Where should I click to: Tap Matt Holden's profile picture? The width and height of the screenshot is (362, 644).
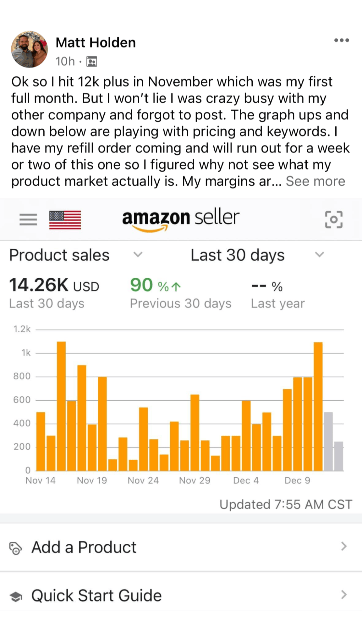[30, 49]
